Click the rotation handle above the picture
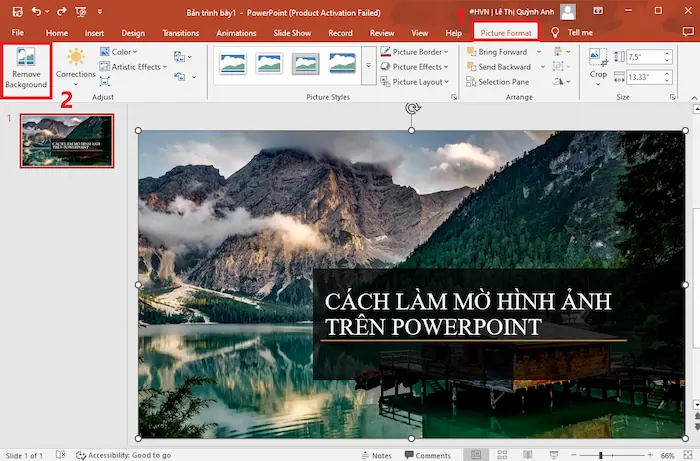Image resolution: width=700 pixels, height=461 pixels. [412, 108]
